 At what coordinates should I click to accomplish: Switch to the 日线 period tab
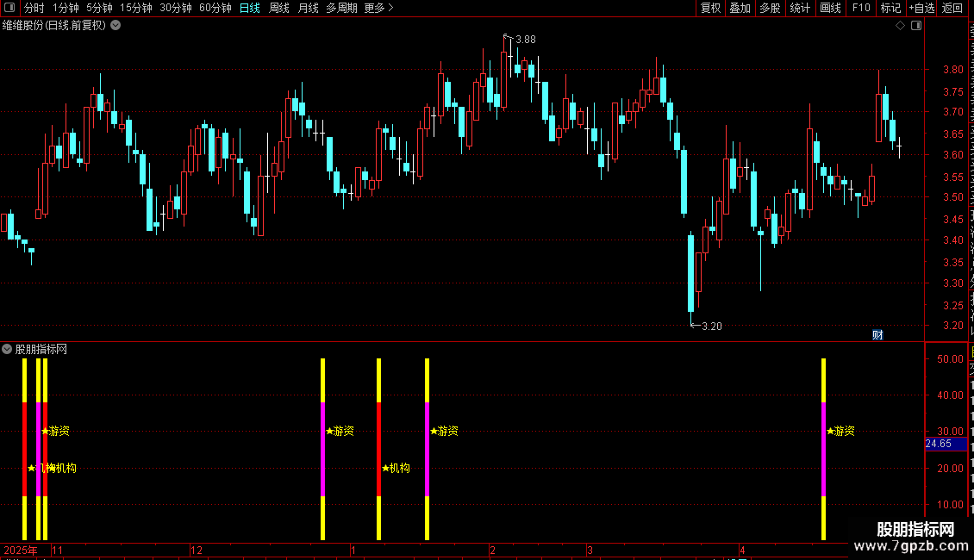coord(250,8)
